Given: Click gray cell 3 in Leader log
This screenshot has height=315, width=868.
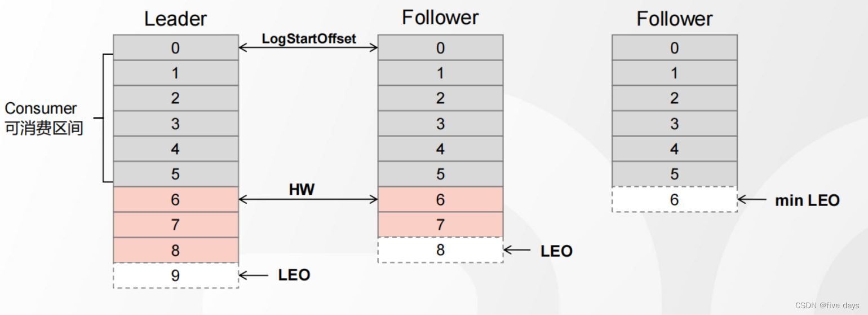Looking at the screenshot, I should [x=176, y=124].
